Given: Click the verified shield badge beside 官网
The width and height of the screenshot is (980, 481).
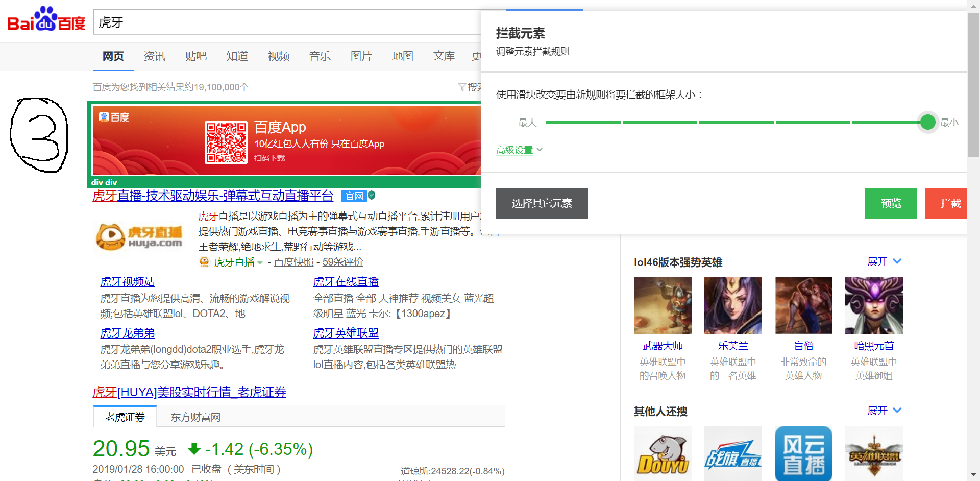Looking at the screenshot, I should [x=372, y=195].
